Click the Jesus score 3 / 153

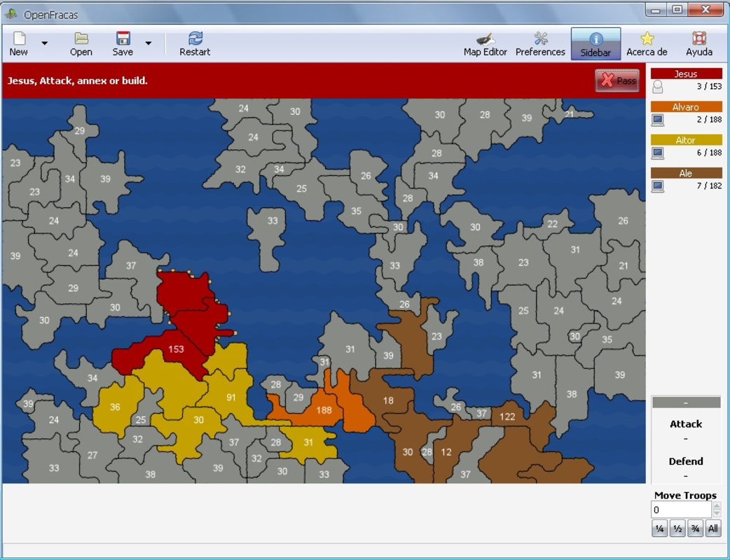(x=709, y=87)
